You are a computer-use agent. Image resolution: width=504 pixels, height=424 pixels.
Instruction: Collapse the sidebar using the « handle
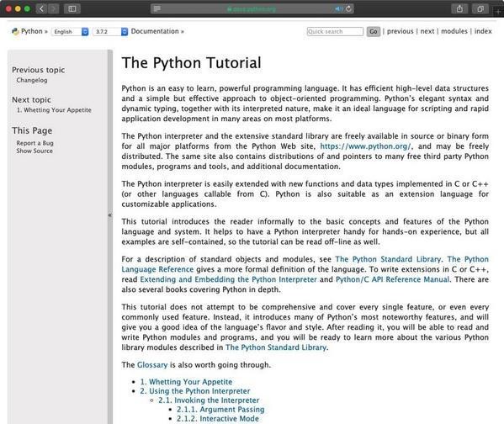(x=110, y=215)
